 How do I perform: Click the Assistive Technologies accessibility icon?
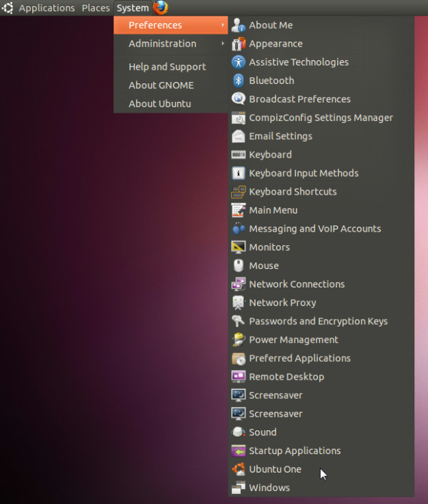tap(239, 62)
